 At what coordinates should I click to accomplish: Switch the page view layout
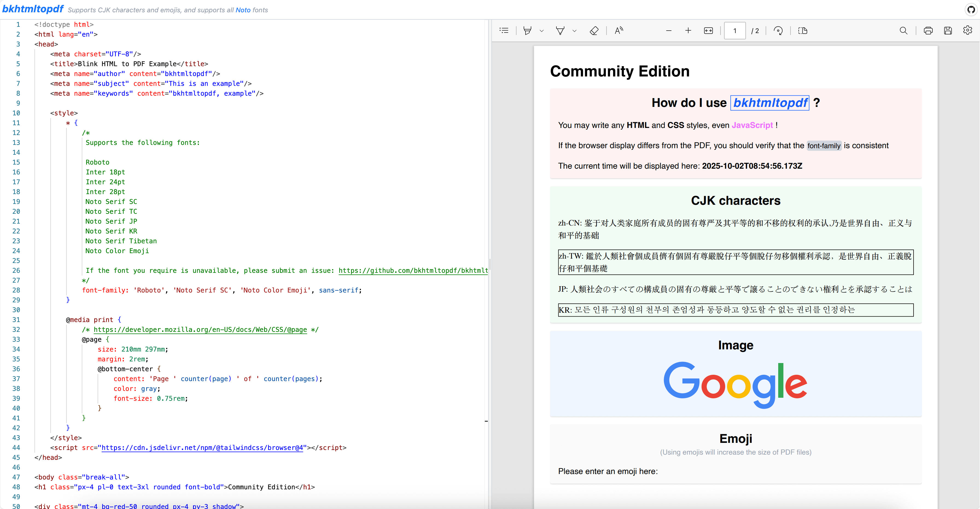803,30
